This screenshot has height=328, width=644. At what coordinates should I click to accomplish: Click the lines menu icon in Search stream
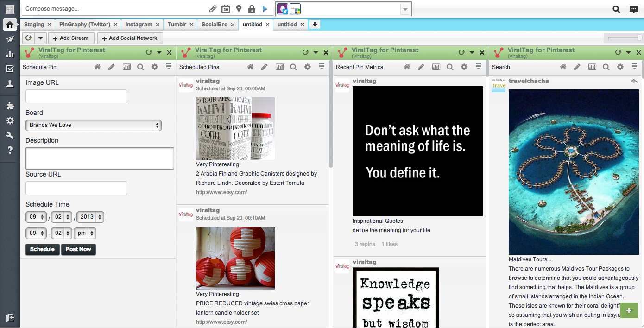(634, 67)
